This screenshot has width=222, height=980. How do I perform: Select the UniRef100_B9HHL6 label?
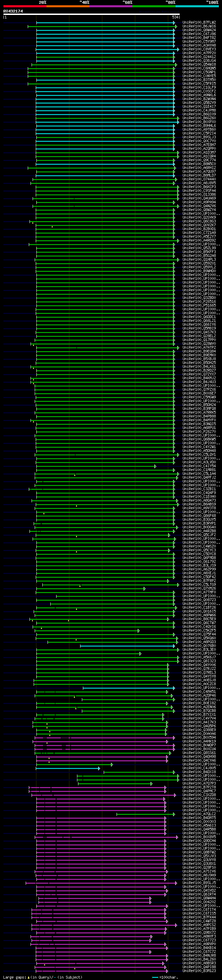coord(199,126)
